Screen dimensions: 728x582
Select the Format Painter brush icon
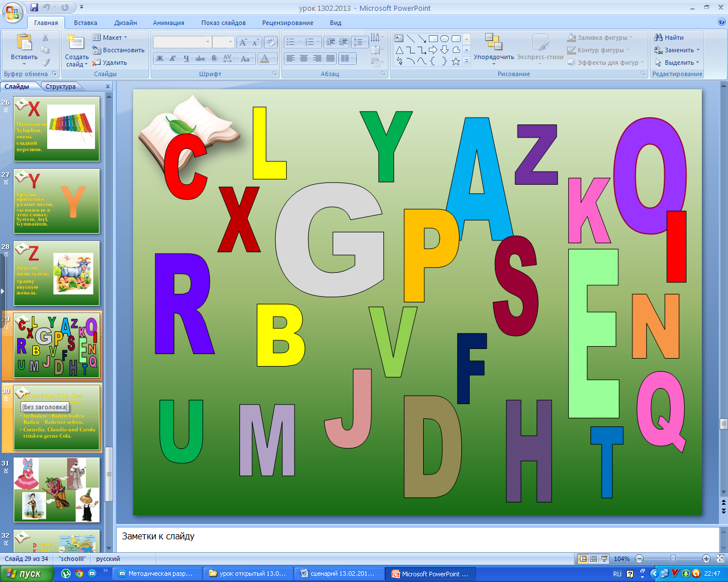pos(45,63)
